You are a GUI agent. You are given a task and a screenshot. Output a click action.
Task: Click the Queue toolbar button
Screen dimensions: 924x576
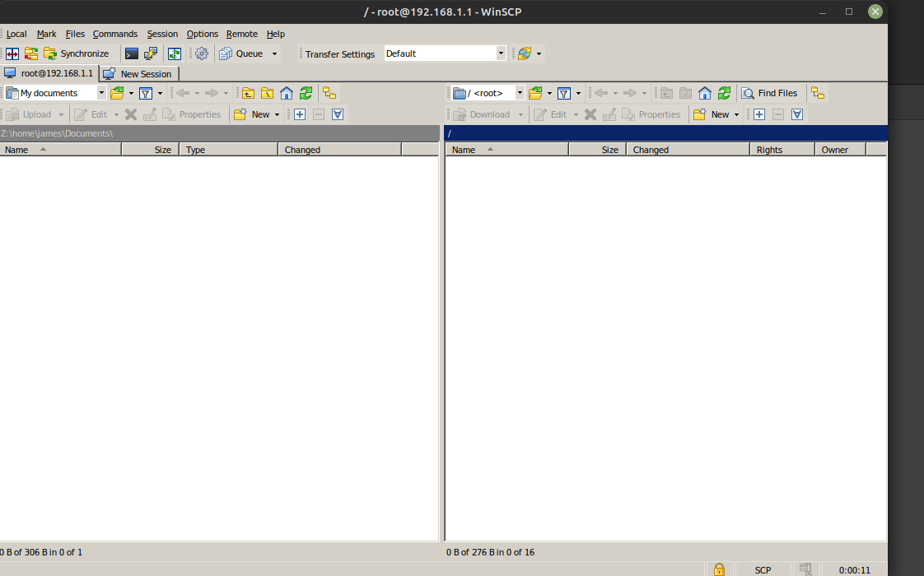(241, 53)
